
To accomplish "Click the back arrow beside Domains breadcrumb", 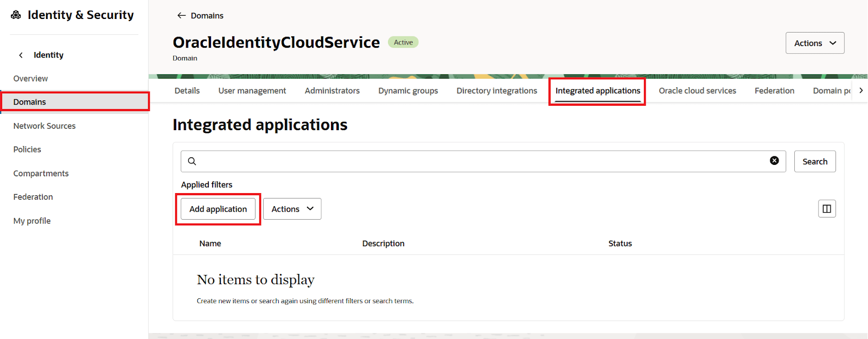I will coord(181,16).
